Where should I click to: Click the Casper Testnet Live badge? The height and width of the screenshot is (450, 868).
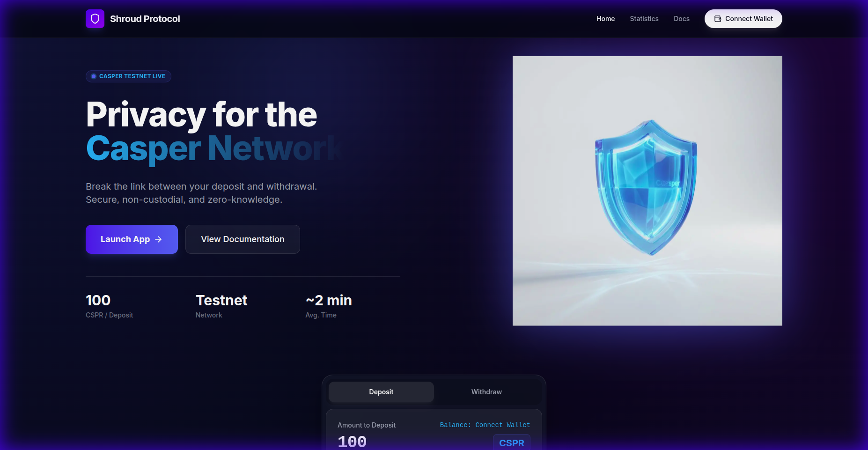pyautogui.click(x=128, y=76)
